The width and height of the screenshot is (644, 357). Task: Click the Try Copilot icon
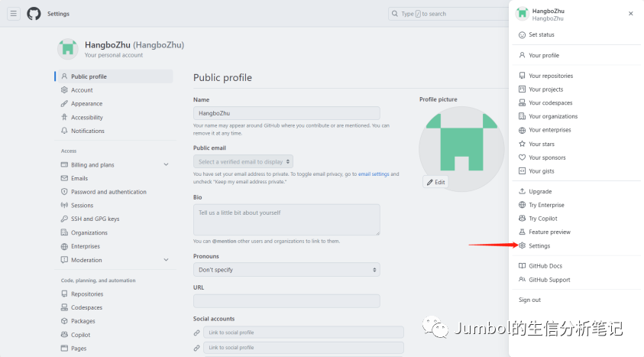point(522,219)
